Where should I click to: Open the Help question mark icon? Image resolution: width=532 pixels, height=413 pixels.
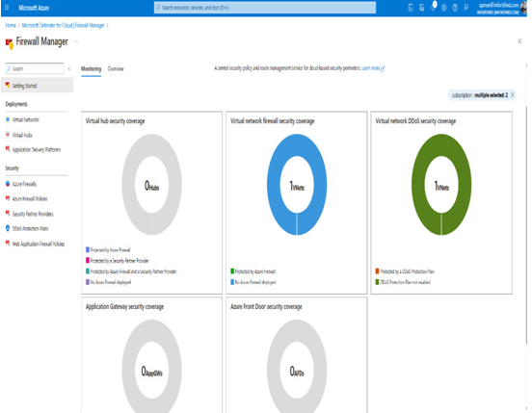[455, 8]
